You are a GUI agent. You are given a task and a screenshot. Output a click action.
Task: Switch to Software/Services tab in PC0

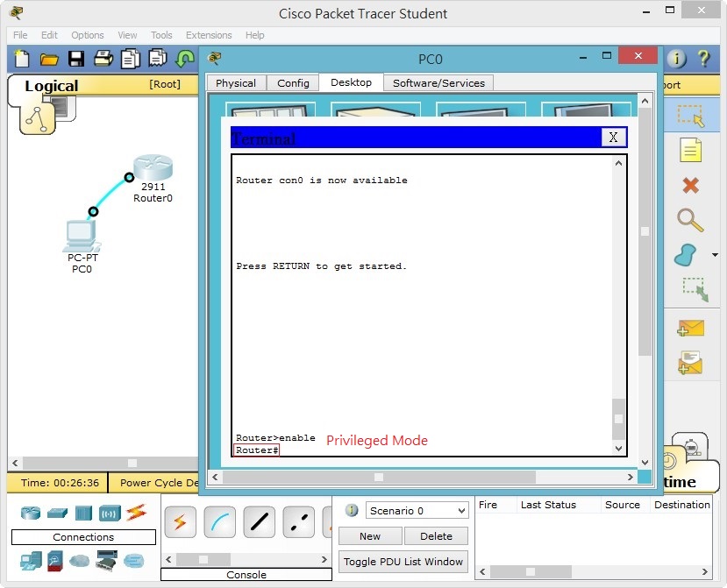438,83
